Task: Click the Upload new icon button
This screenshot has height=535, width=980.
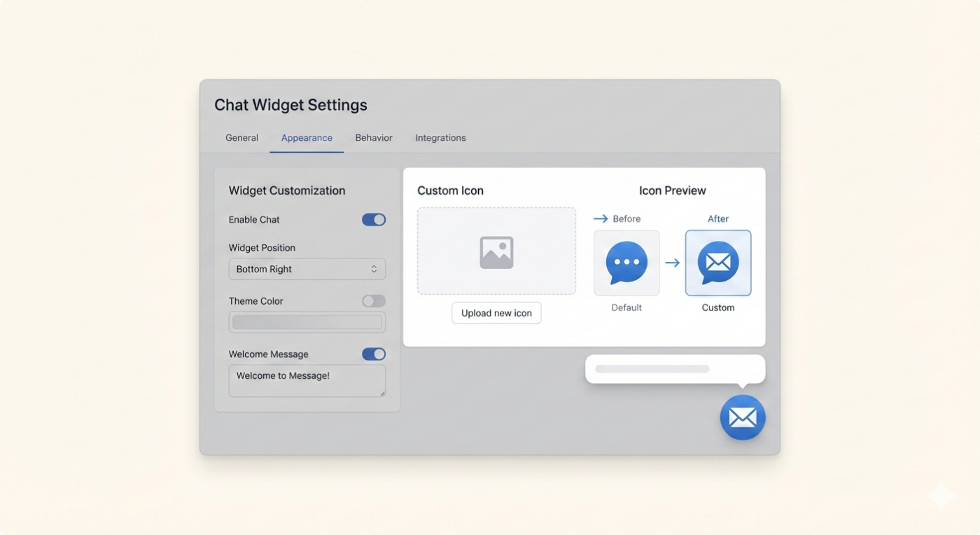Action: pos(496,313)
